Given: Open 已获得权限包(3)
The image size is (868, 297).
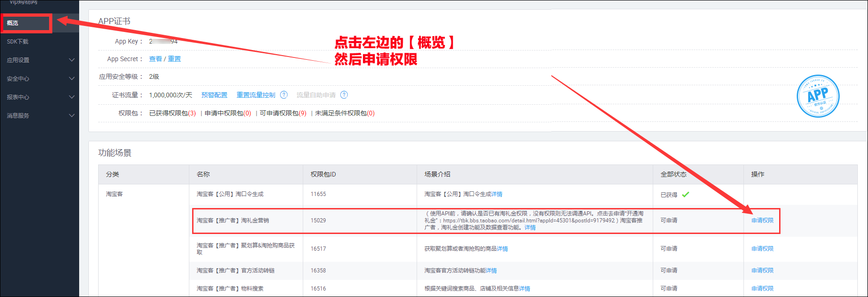Looking at the screenshot, I should coord(173,113).
